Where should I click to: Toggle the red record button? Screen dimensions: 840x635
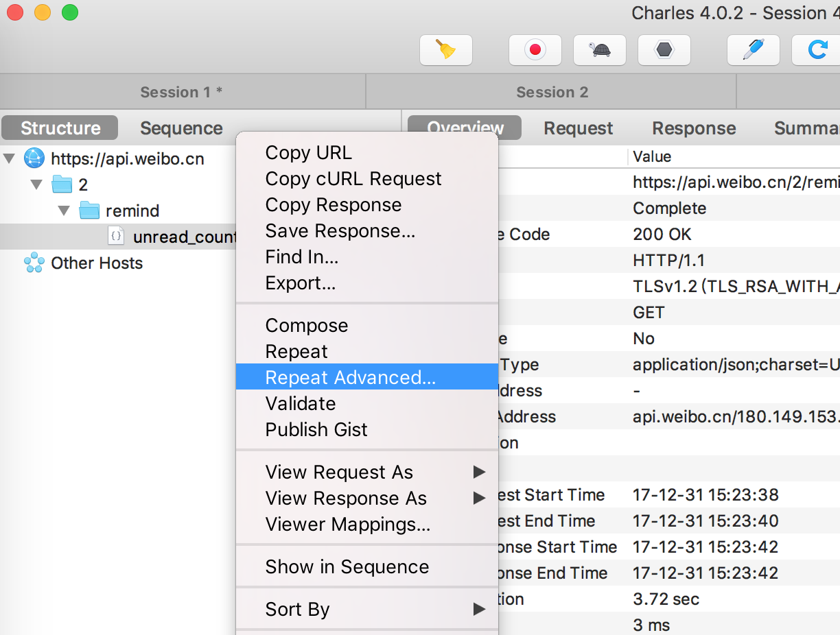535,50
